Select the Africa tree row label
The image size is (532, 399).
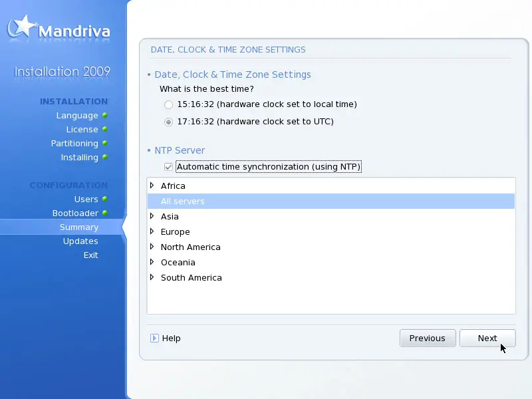click(173, 186)
